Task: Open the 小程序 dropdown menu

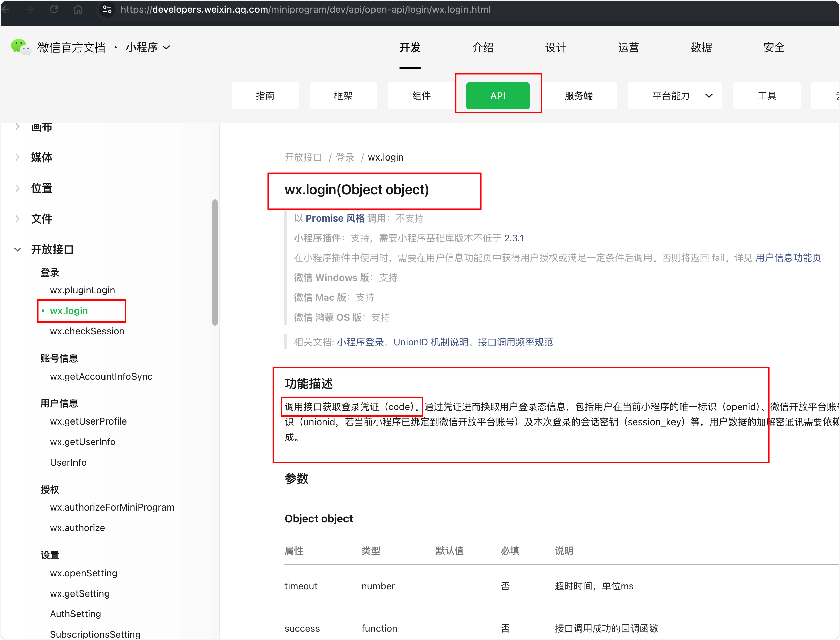Action: tap(148, 47)
